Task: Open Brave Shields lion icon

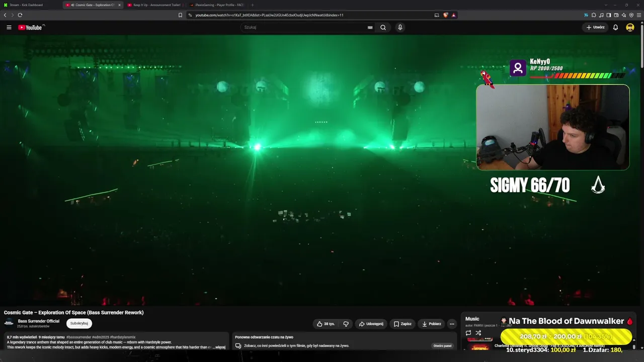Action: tap(445, 15)
